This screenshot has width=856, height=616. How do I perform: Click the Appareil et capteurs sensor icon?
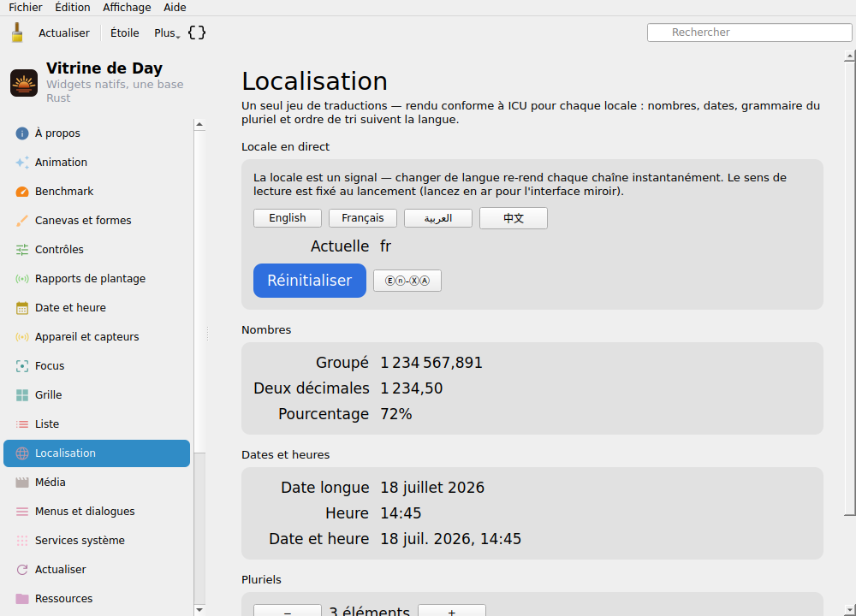tap(22, 336)
